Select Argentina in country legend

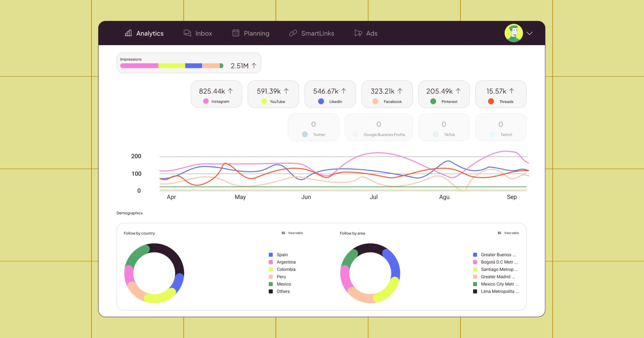(282, 262)
